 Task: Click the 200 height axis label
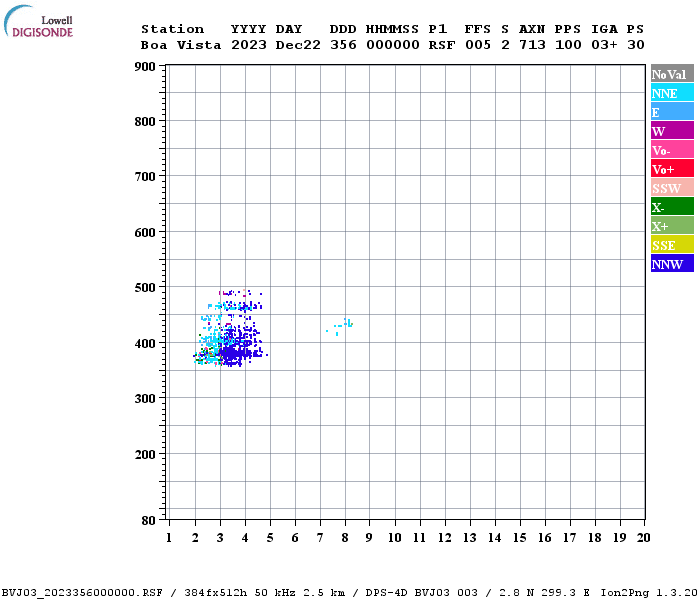pos(145,454)
